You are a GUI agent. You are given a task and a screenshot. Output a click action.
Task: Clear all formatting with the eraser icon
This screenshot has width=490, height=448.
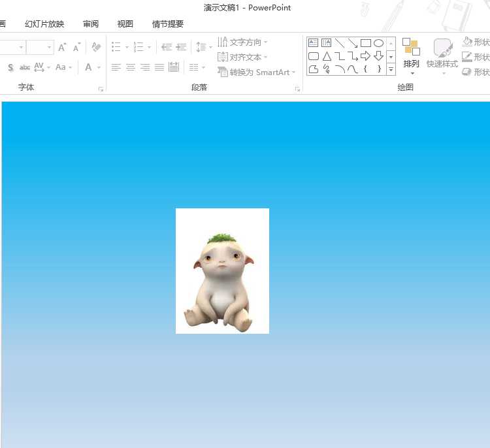click(x=96, y=47)
